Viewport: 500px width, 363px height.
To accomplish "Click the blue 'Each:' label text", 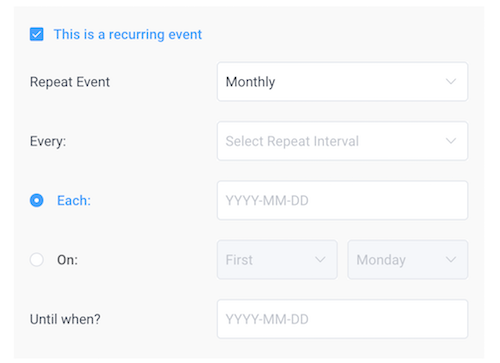I will tap(74, 200).
